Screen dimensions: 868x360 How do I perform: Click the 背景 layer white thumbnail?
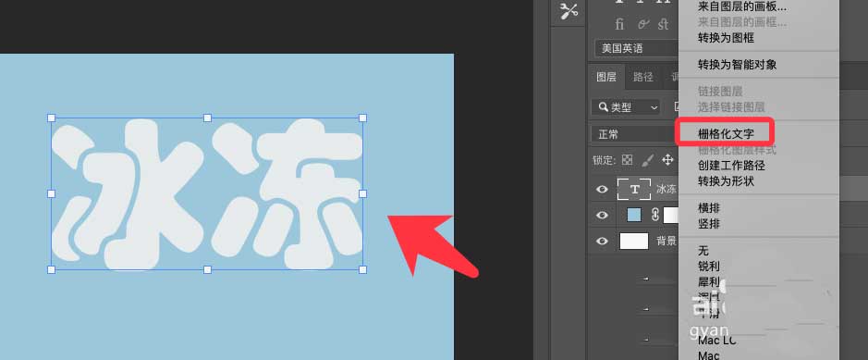click(x=634, y=241)
